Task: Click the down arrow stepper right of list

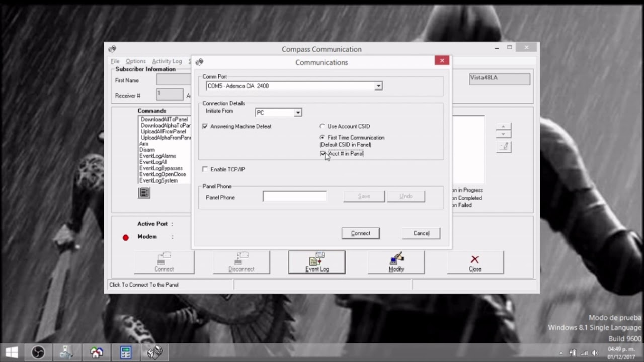Action: (x=504, y=134)
